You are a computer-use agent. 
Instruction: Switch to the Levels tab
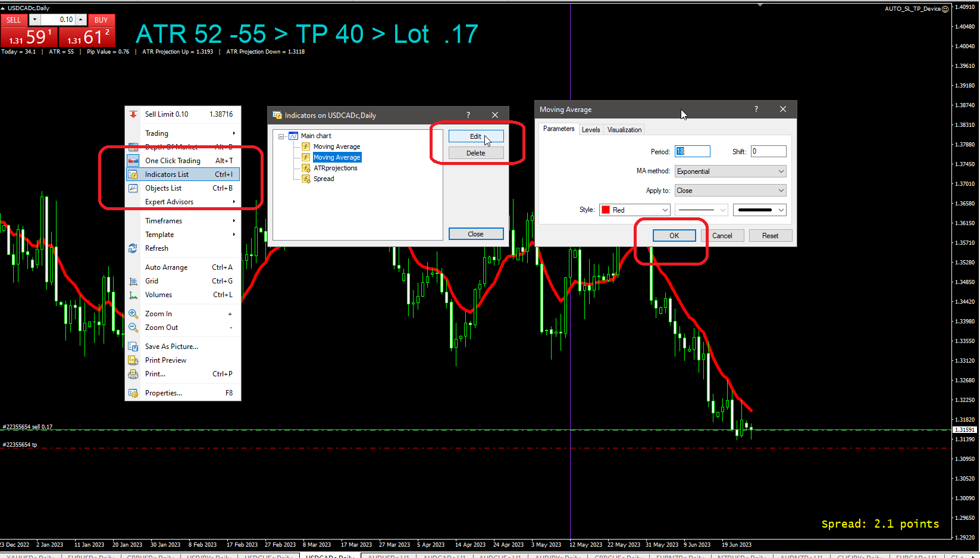[x=591, y=130]
